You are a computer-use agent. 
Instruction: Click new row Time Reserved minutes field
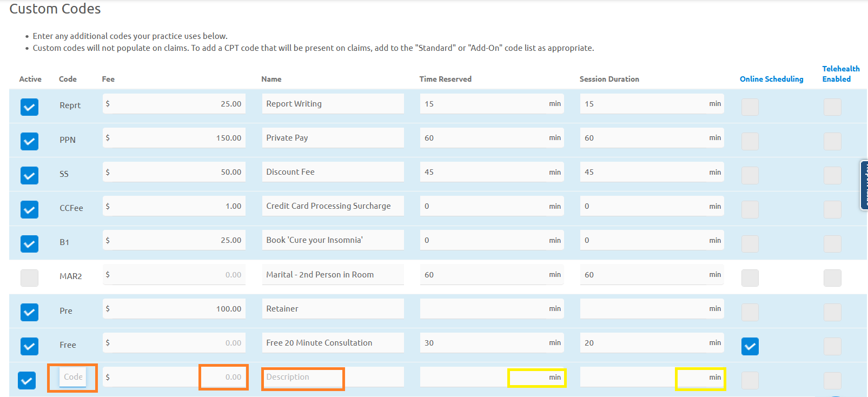coord(492,377)
